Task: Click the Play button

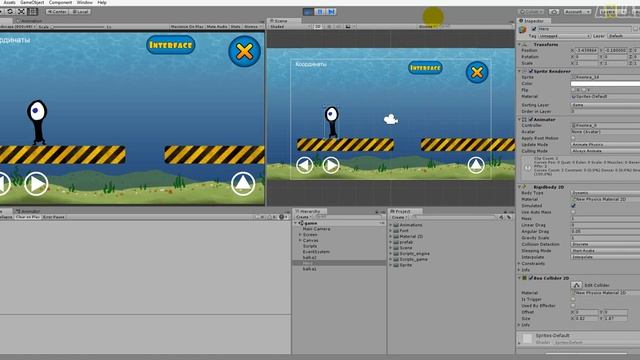Action: [x=309, y=12]
